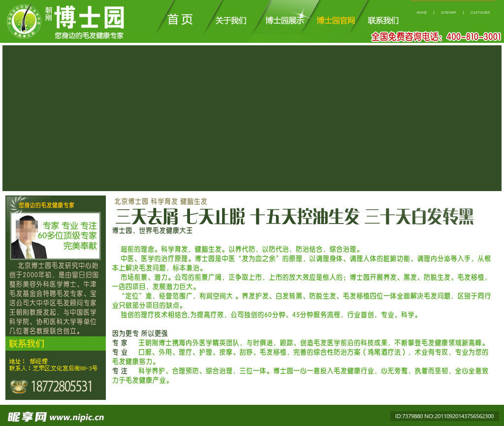This screenshot has width=504, height=426.
Task: Select the 博士园展示 navigation entry
Action: [x=284, y=21]
